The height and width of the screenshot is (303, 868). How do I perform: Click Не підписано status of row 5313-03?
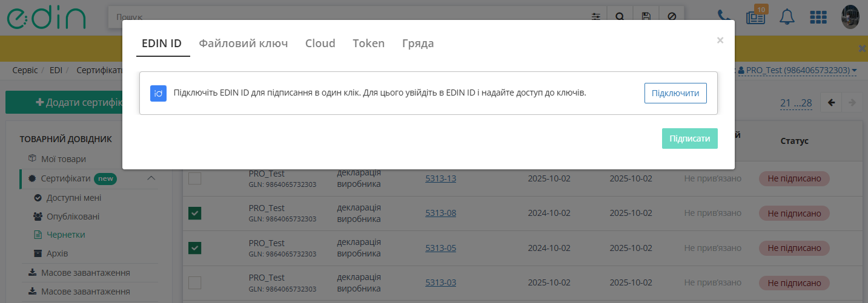click(x=794, y=282)
